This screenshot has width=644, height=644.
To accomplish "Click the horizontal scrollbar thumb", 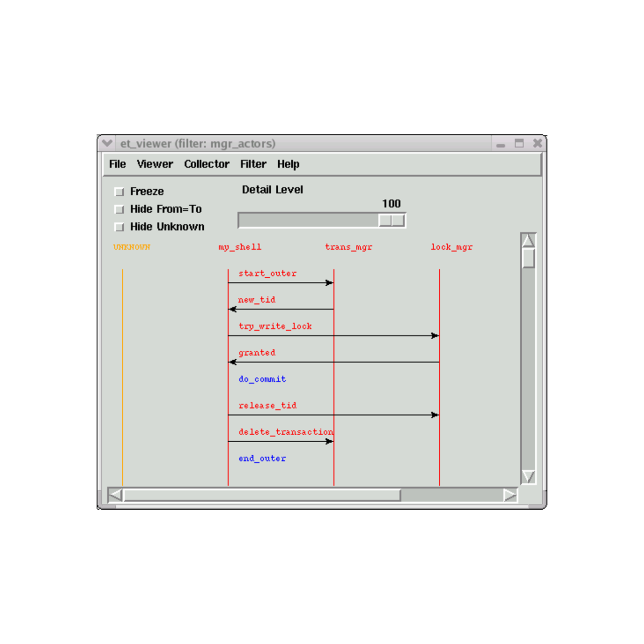I will point(262,496).
